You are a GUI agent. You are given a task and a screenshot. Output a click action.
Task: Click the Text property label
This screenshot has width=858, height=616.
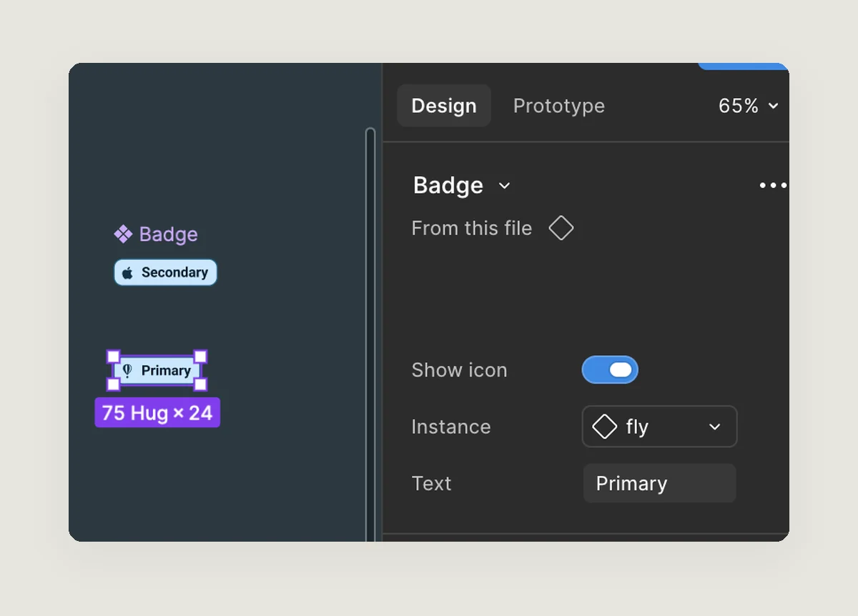[x=432, y=484]
